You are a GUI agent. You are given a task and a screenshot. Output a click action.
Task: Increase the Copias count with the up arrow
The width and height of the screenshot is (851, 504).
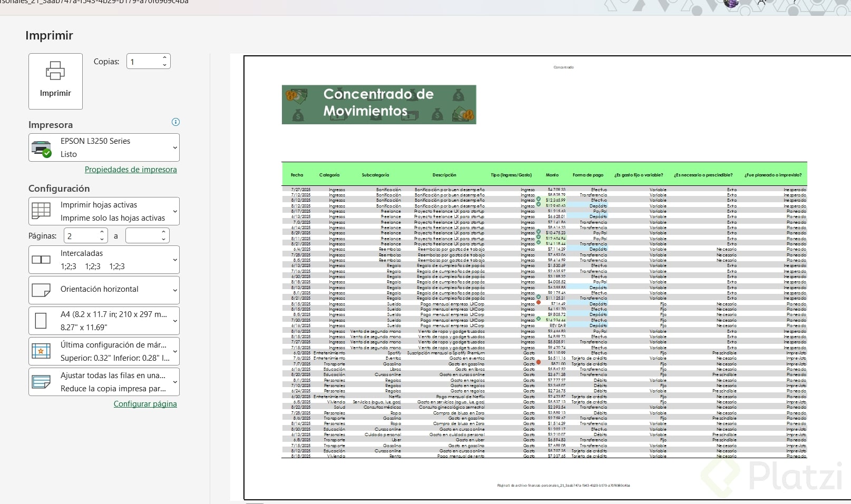click(165, 58)
